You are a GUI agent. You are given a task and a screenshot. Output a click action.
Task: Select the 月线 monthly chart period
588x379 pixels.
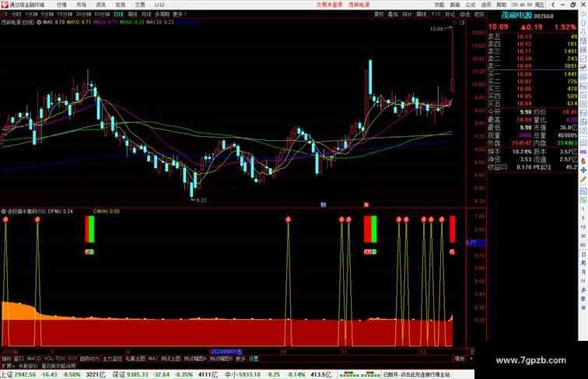pos(146,14)
